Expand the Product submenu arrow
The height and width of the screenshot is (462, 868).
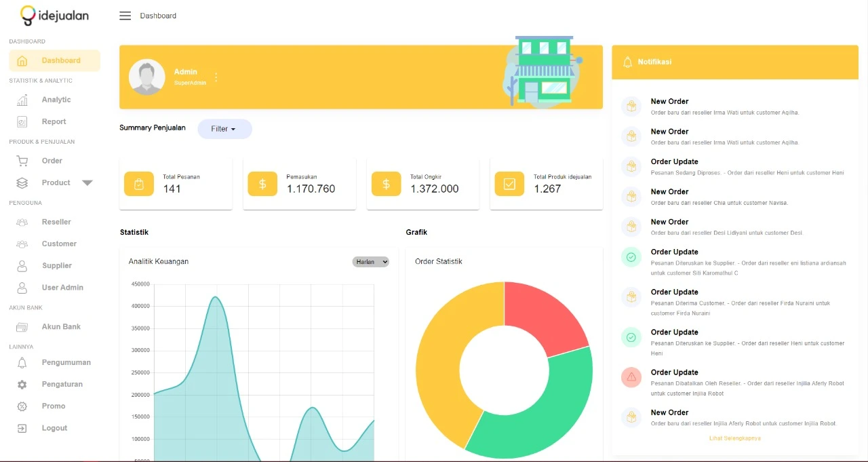[87, 182]
